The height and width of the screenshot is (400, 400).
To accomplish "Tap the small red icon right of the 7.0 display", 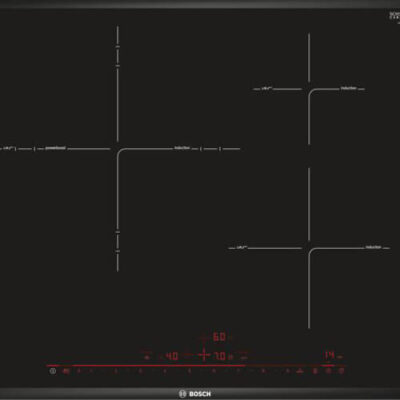I will 244,357.
